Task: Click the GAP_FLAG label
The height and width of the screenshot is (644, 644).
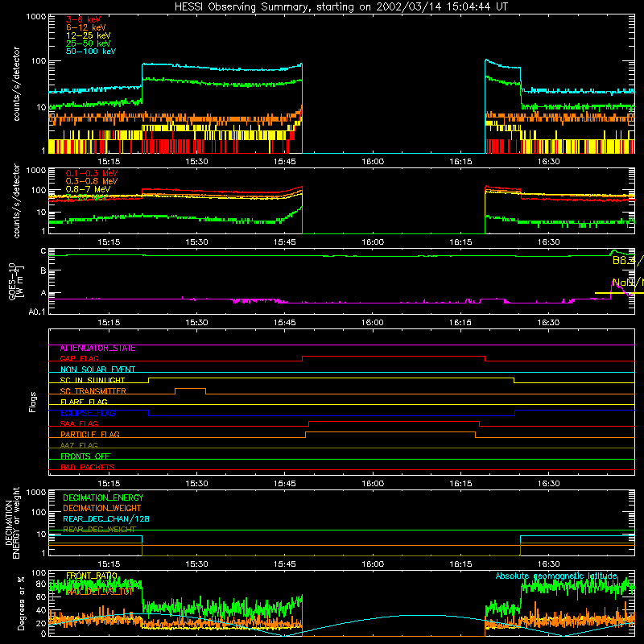Action: pos(79,358)
